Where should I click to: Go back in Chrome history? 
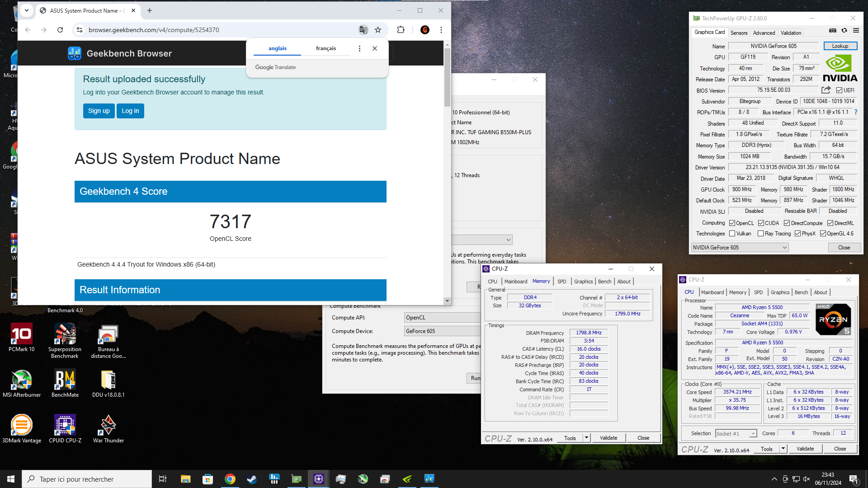tap(28, 30)
